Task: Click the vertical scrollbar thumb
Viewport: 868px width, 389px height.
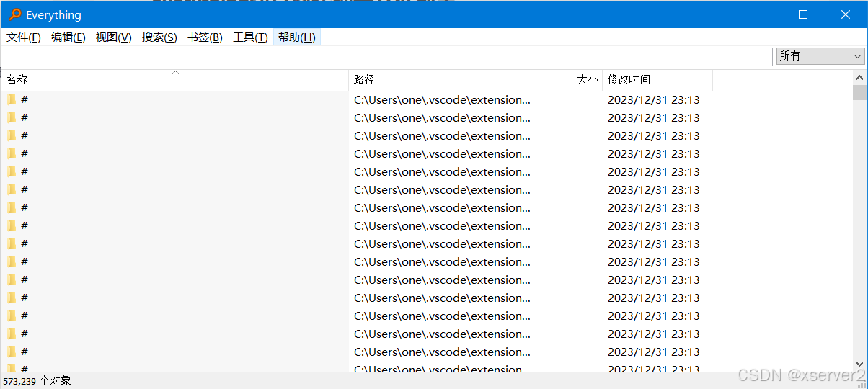Action: pyautogui.click(x=859, y=92)
